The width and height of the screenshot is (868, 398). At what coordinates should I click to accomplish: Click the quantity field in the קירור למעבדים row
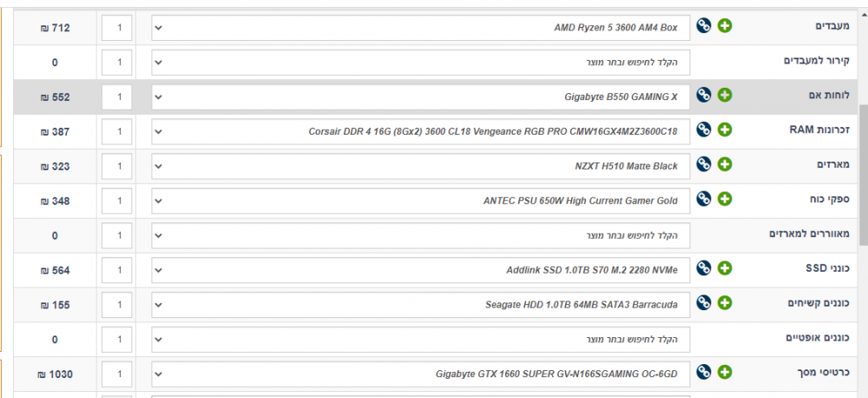click(117, 62)
